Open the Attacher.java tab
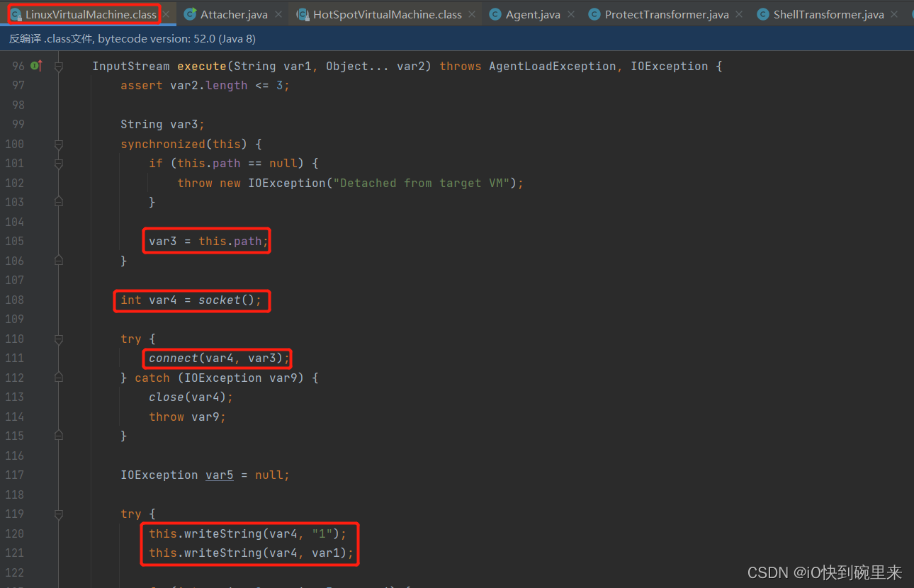This screenshot has width=914, height=588. (x=234, y=14)
